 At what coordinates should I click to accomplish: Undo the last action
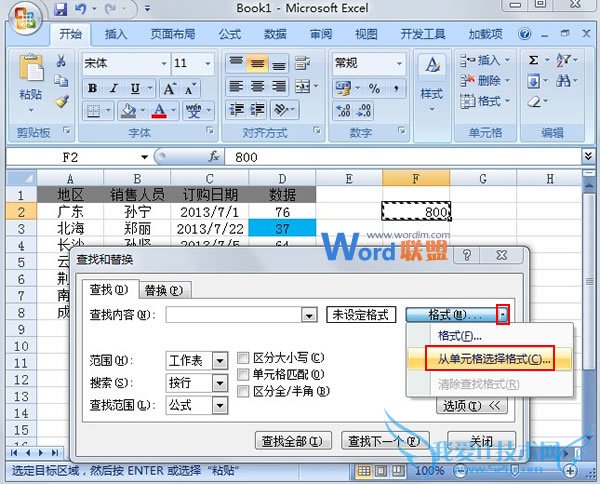(x=80, y=8)
